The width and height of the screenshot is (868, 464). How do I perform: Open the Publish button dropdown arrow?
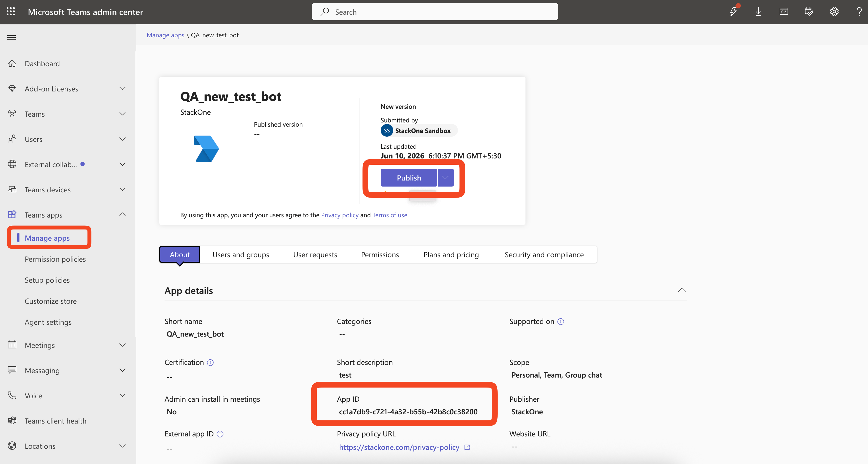[446, 178]
